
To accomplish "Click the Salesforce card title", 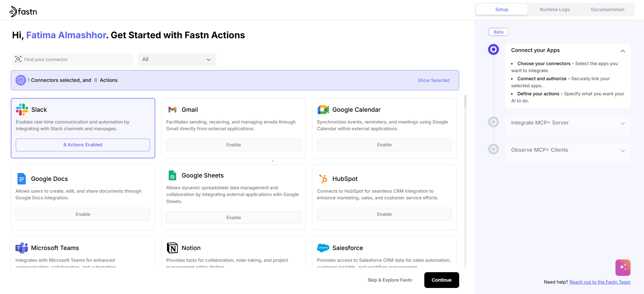I will (348, 248).
